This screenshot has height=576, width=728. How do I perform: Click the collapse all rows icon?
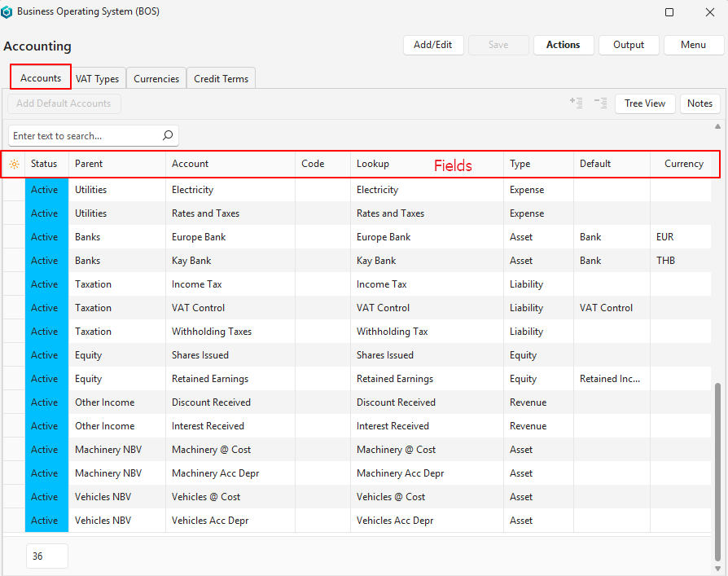pos(601,103)
